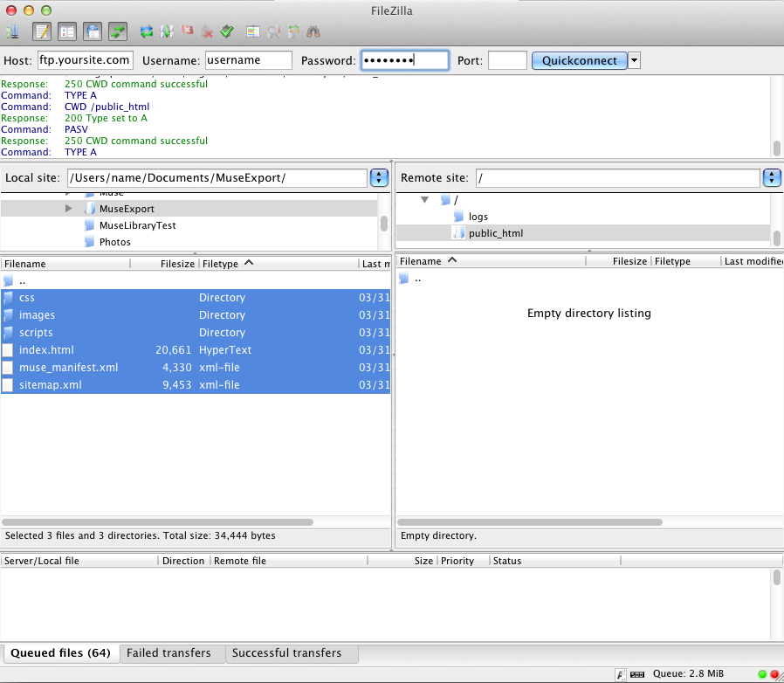Viewport: 784px width, 683px height.
Task: Click the Remote site path field
Action: [x=618, y=177]
